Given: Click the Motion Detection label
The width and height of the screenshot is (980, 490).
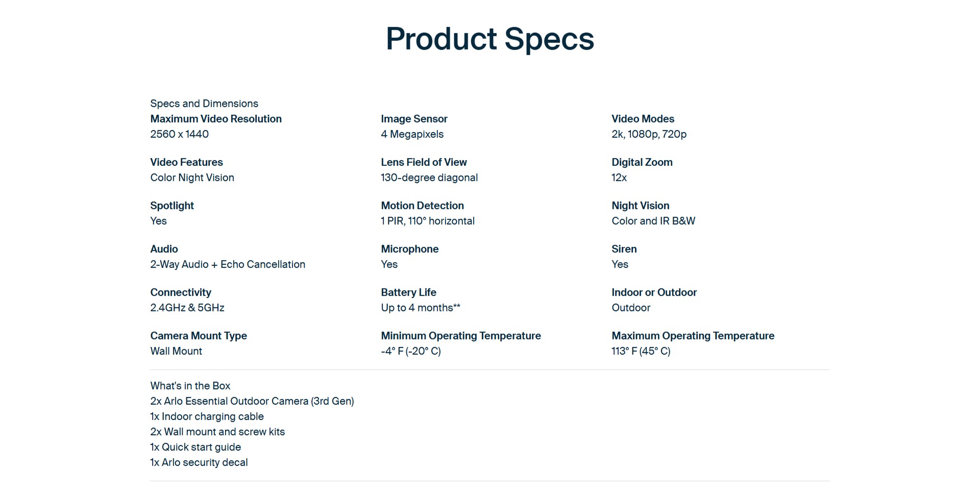Looking at the screenshot, I should coord(422,206).
